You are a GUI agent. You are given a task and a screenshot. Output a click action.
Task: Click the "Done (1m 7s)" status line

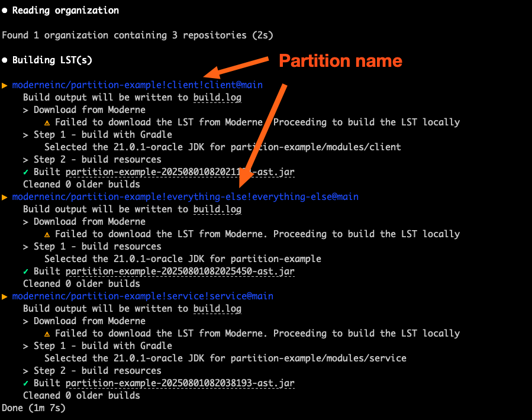point(34,408)
